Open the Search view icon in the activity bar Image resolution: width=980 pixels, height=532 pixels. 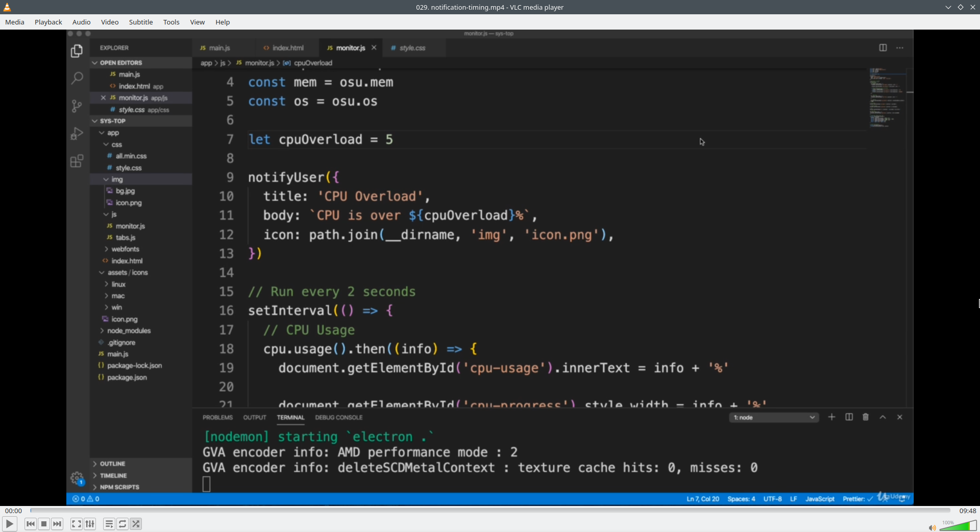click(77, 78)
